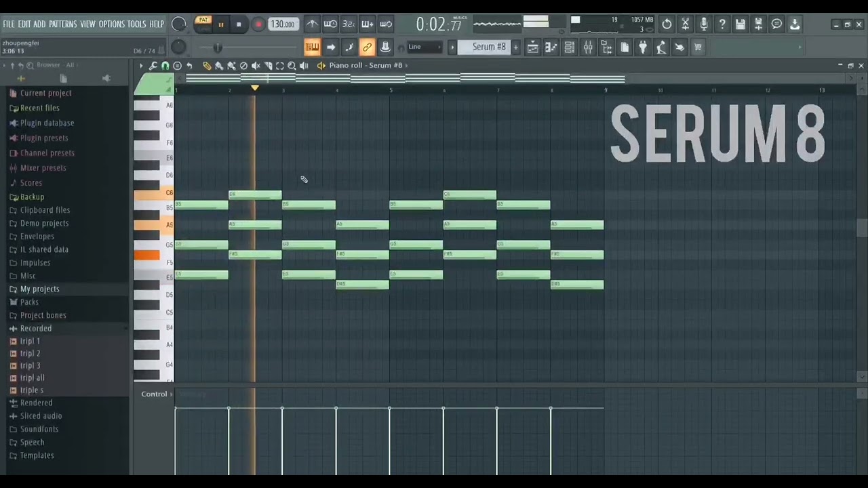Open the piano roll options menu arrow
The height and width of the screenshot is (488, 868).
point(141,66)
